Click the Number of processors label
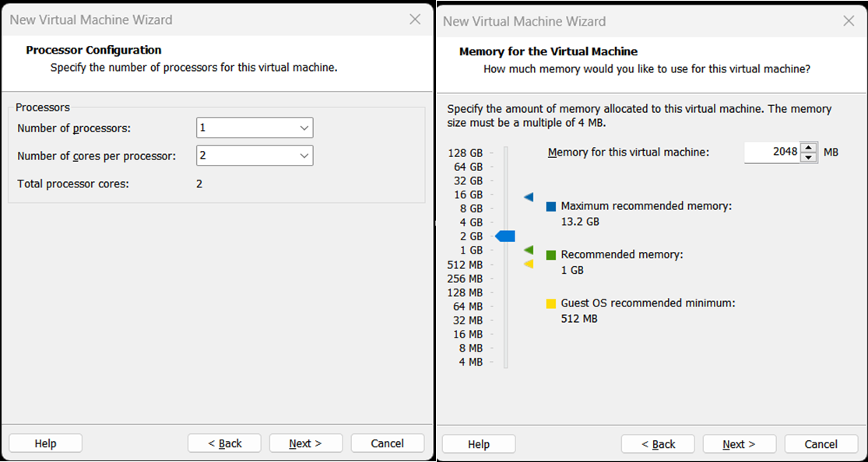 click(74, 128)
